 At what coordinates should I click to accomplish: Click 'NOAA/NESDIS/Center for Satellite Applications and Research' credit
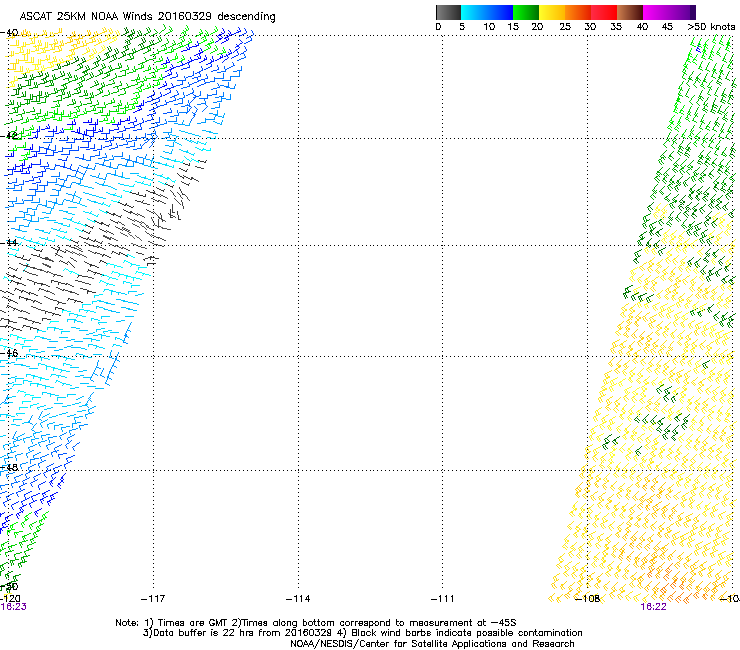432,644
